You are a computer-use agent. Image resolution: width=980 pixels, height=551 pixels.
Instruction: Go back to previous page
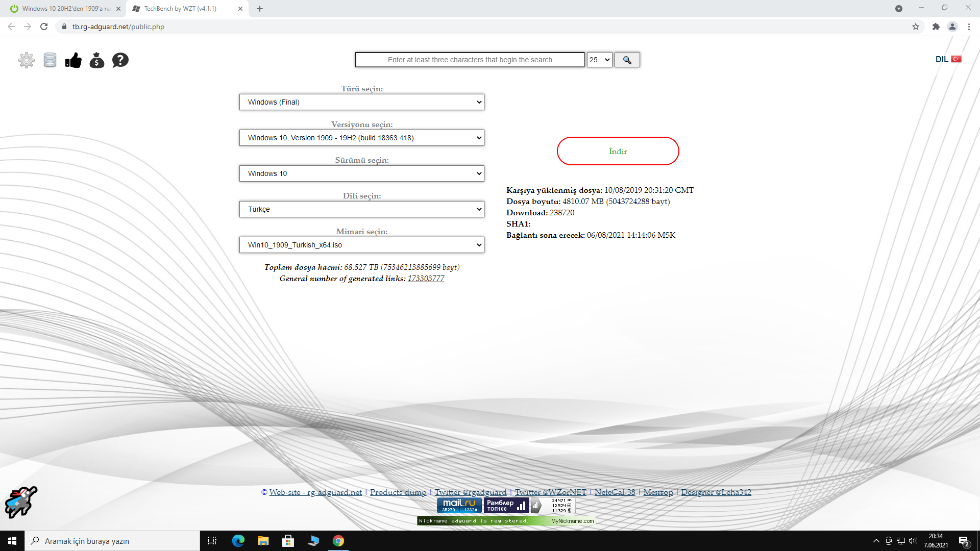click(x=11, y=27)
